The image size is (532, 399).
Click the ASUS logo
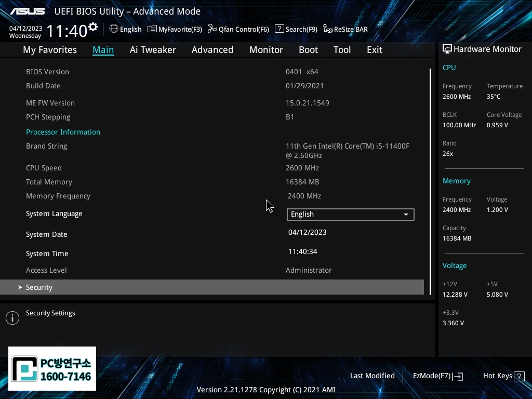click(x=27, y=11)
